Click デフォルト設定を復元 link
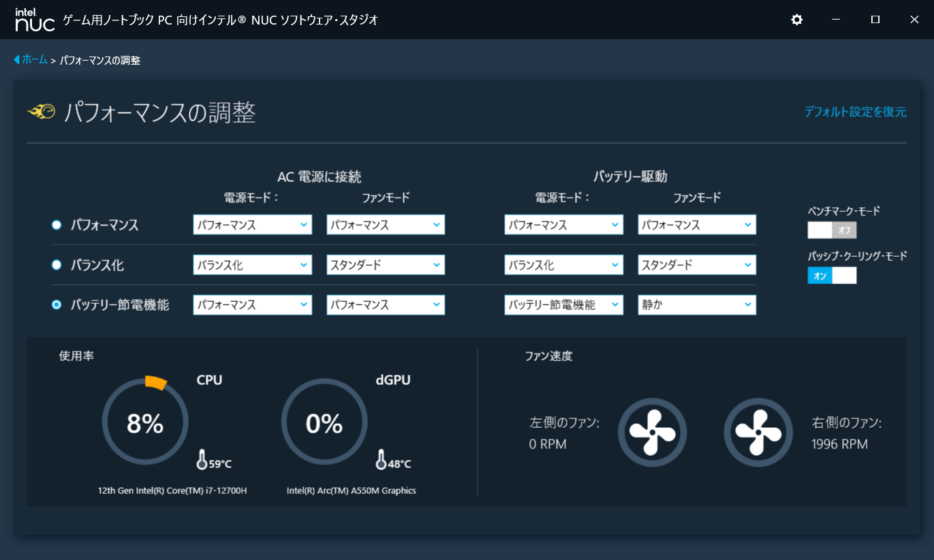The image size is (934, 560). [x=855, y=112]
